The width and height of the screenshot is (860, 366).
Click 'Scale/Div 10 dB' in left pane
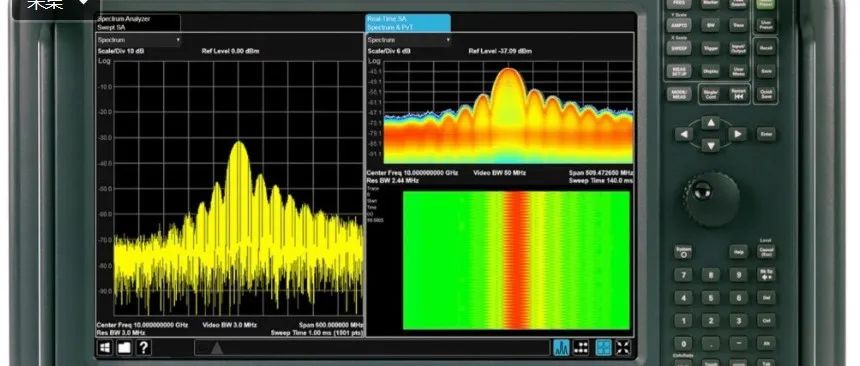(121, 51)
